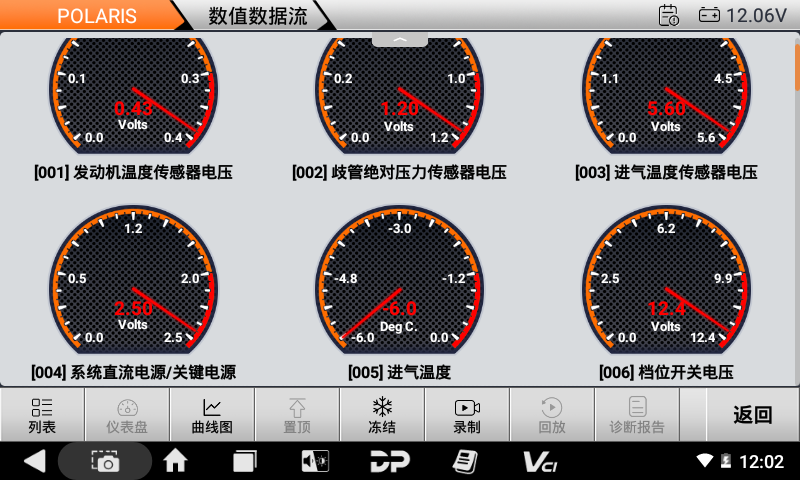800x480 pixels.
Task: Open the diagnostic report (诊断报告)
Action: [637, 415]
